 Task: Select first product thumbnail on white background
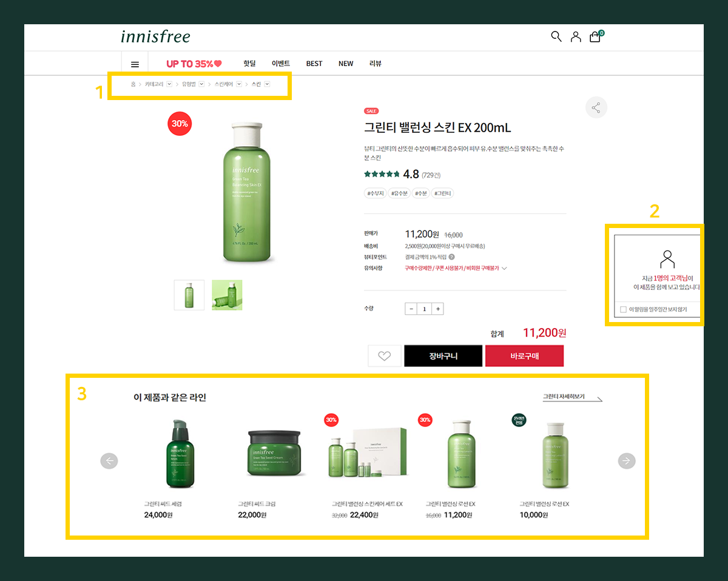click(189, 295)
